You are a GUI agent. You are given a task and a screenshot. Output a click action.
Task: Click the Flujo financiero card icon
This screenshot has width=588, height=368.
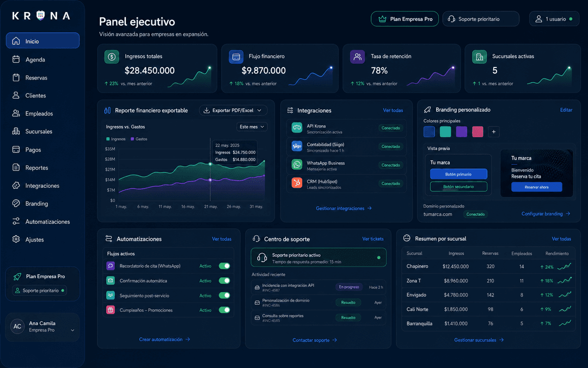click(236, 57)
